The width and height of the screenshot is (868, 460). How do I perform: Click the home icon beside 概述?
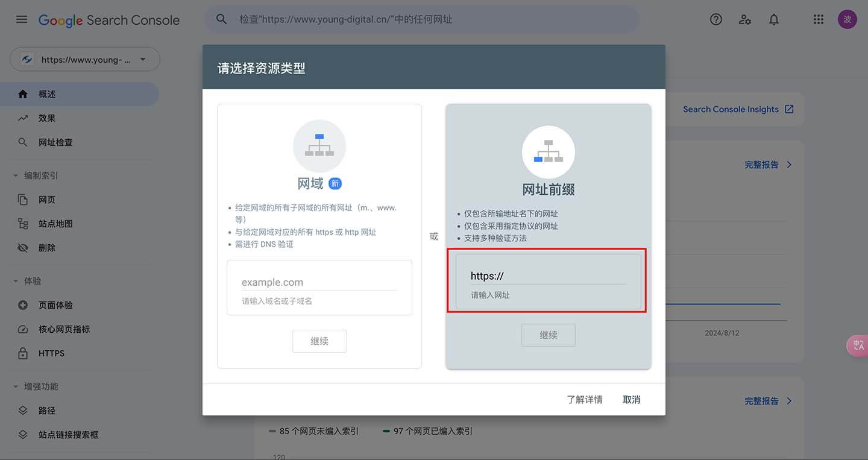coord(23,94)
